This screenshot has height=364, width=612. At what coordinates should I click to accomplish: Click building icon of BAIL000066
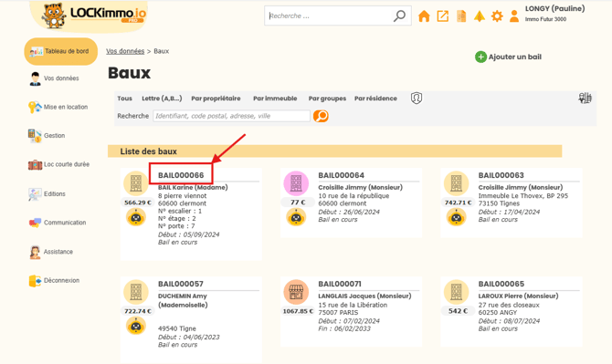(x=136, y=183)
